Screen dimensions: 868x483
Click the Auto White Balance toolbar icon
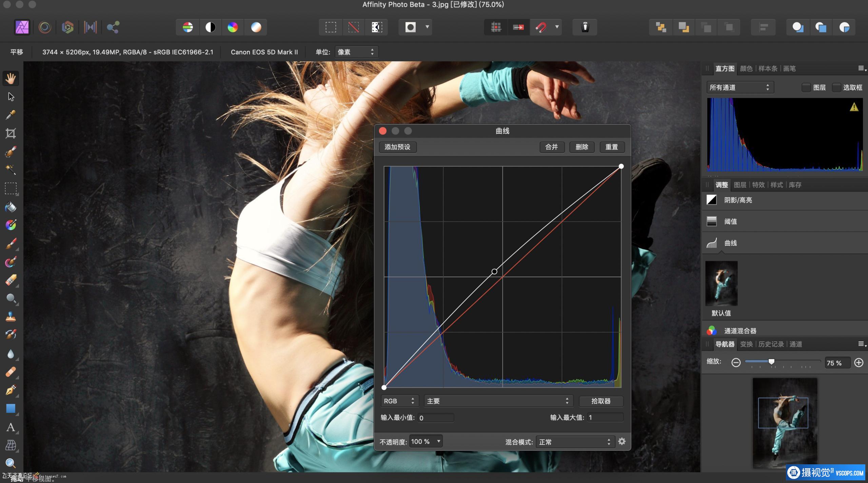256,27
